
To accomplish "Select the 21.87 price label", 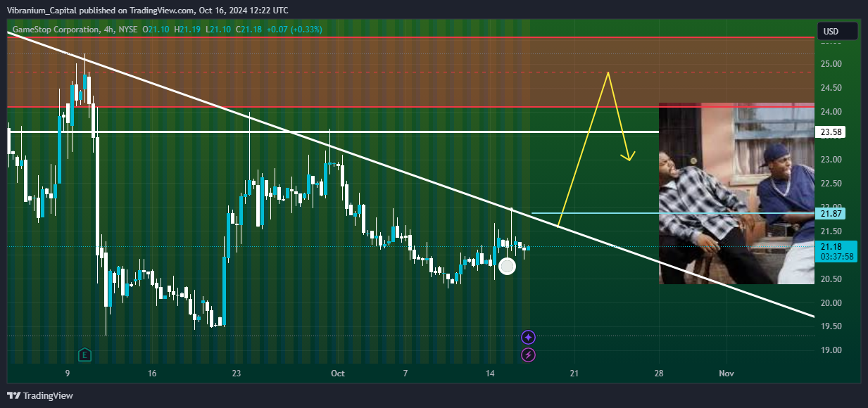I will click(x=831, y=213).
